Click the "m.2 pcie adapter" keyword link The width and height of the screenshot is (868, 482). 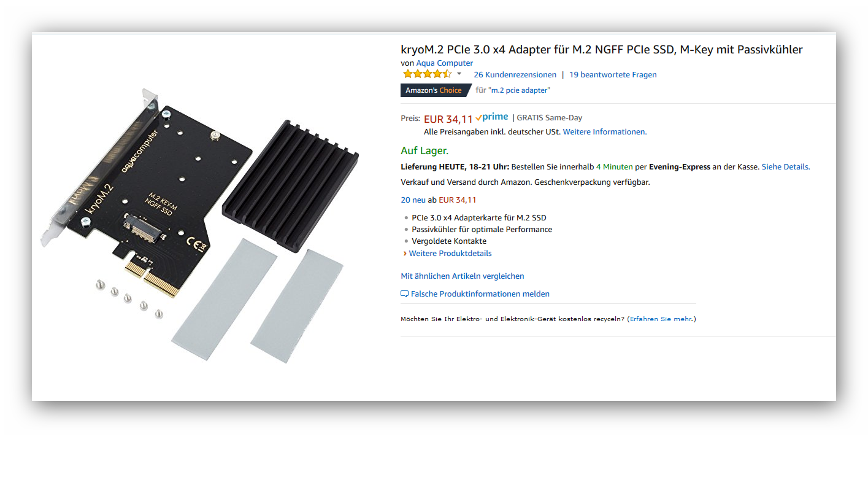[x=519, y=90]
